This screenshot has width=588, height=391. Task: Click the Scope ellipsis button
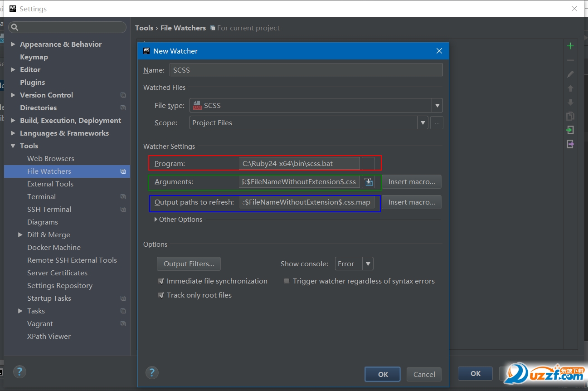coord(437,123)
